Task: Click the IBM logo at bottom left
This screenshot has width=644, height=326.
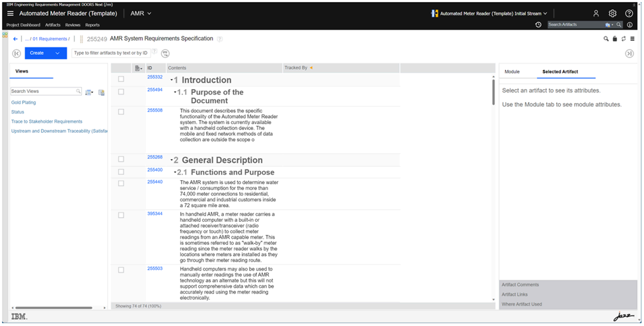Action: (x=19, y=317)
